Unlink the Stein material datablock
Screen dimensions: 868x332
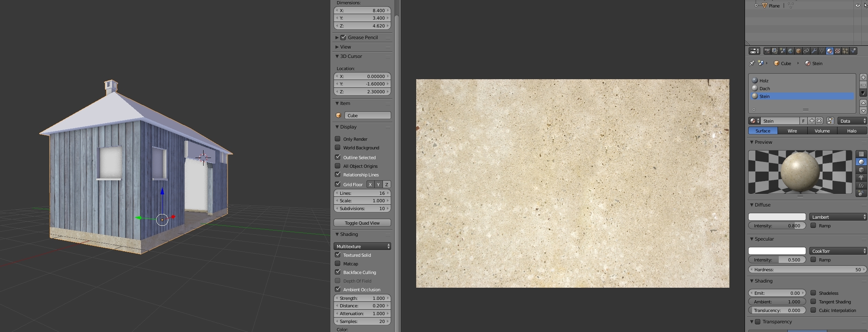coord(819,121)
